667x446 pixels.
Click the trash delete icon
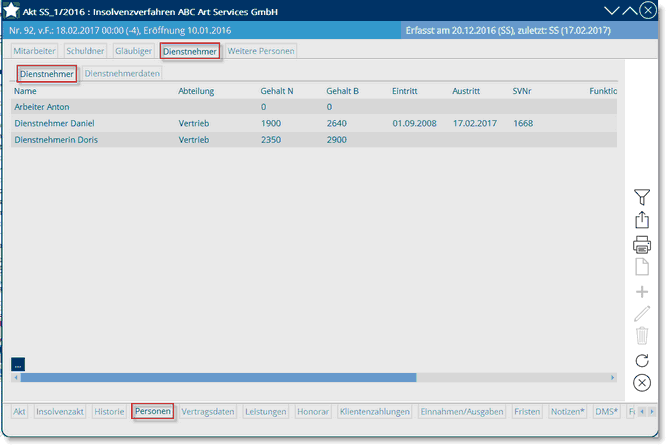(642, 336)
